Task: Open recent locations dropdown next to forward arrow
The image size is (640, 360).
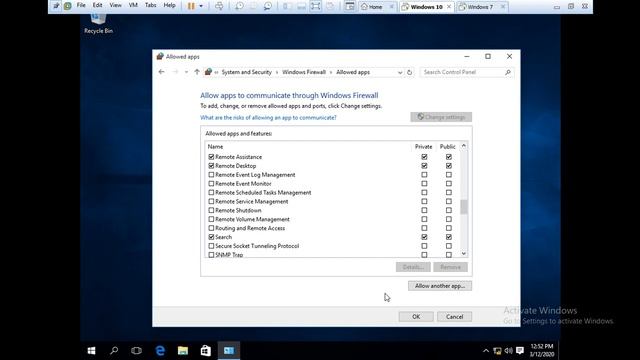Action: point(186,72)
